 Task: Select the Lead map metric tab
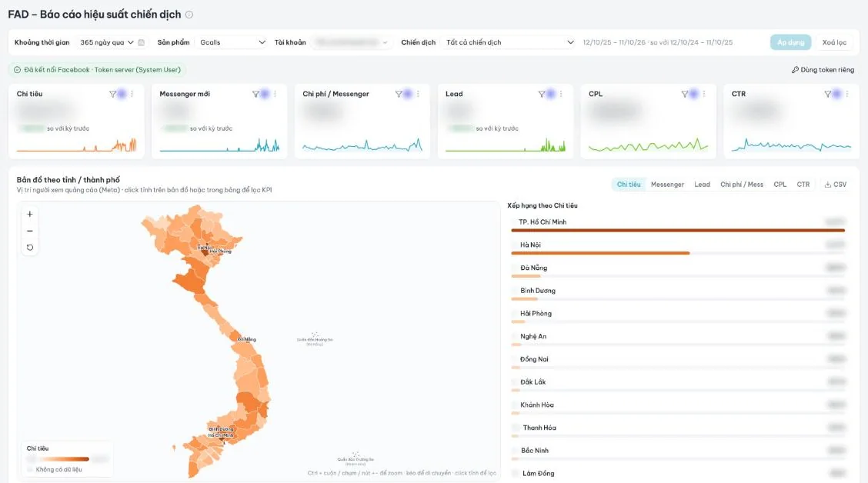click(702, 185)
